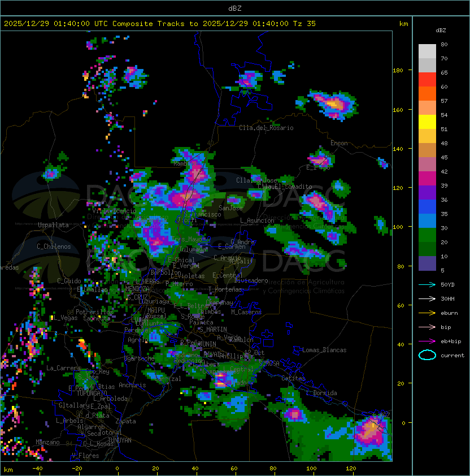Click the Manzano label on map
The image size is (470, 476).
coord(47,442)
